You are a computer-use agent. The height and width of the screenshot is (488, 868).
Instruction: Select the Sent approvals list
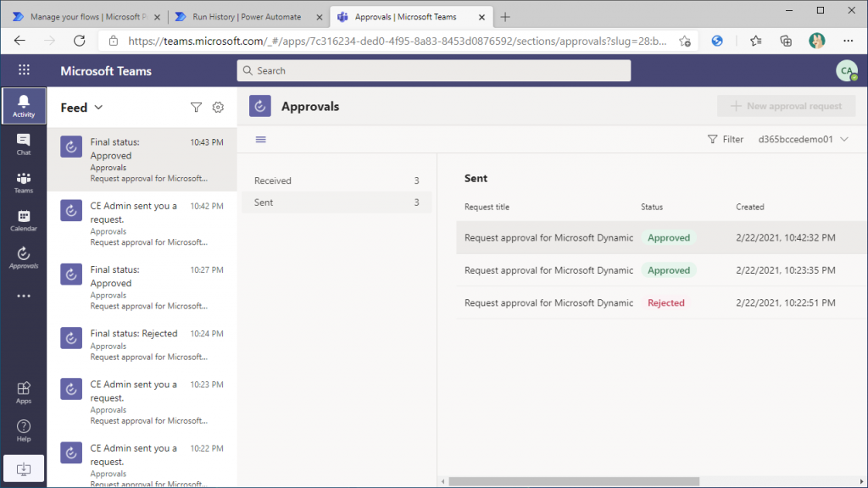pos(337,202)
